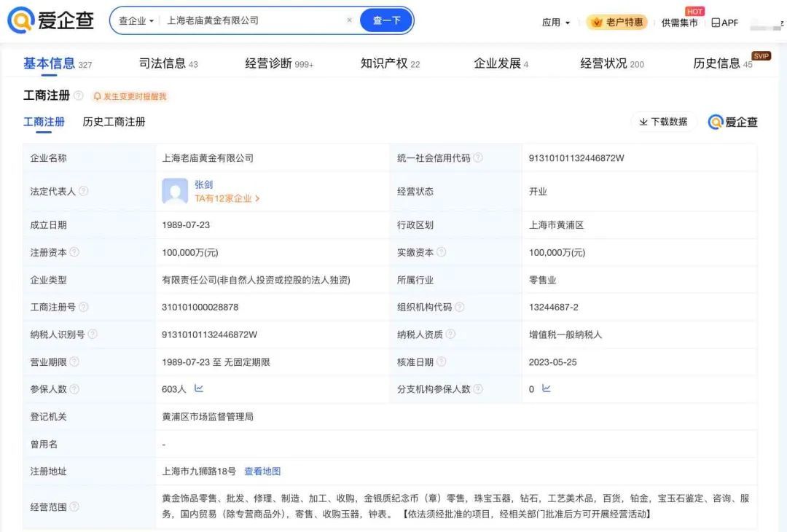Click the help icon beside 分支机构参保人数
The height and width of the screenshot is (532, 787).
478,388
